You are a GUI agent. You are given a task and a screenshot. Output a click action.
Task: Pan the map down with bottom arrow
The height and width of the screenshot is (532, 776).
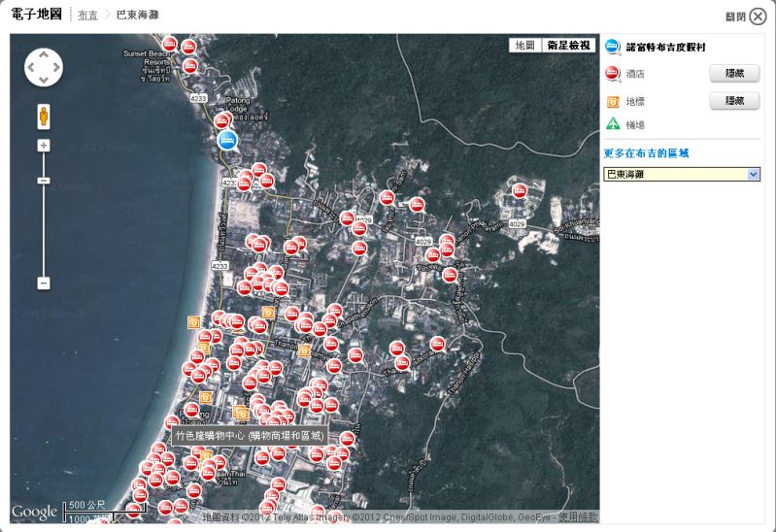pos(43,80)
